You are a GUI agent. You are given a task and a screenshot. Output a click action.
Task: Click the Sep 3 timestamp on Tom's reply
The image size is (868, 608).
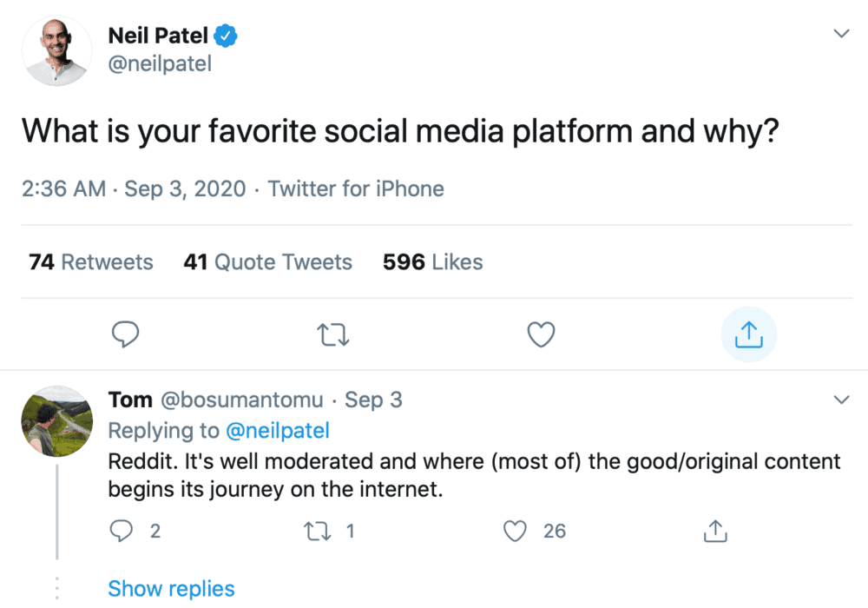pyautogui.click(x=373, y=400)
